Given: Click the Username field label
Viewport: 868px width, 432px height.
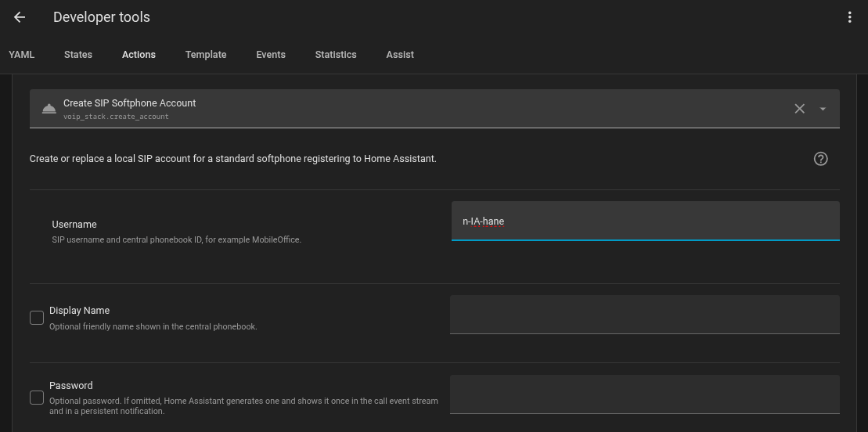Looking at the screenshot, I should pos(74,225).
